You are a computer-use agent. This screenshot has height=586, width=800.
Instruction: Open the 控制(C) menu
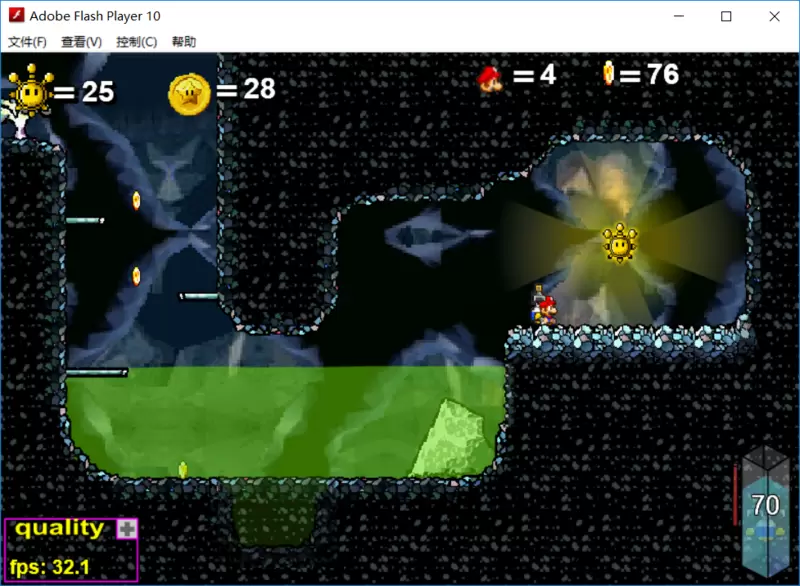coord(136,42)
